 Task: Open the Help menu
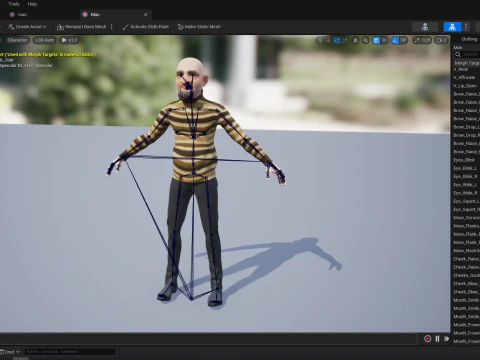32,4
